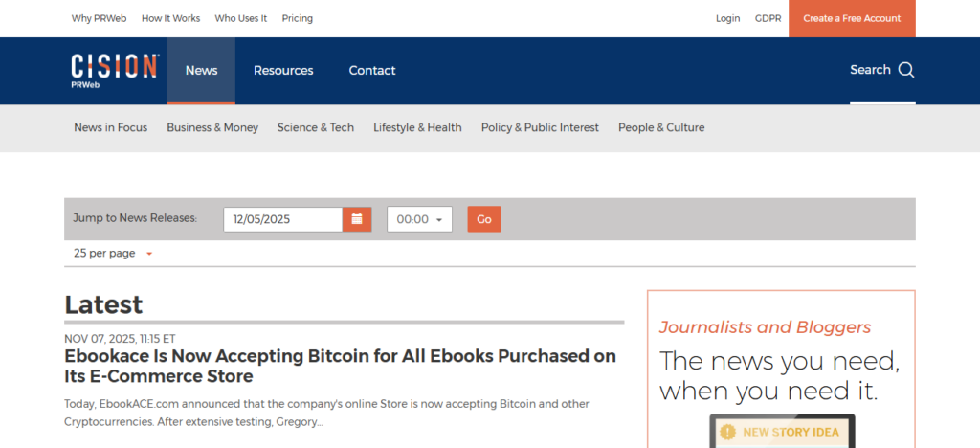View the Pricing link
Screen dimensions: 980x448
[x=297, y=19]
